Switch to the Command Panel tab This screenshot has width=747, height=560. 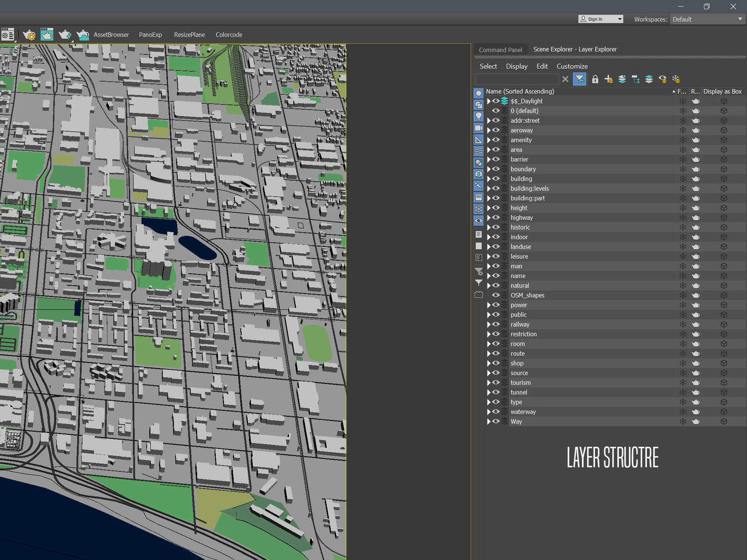pos(501,50)
